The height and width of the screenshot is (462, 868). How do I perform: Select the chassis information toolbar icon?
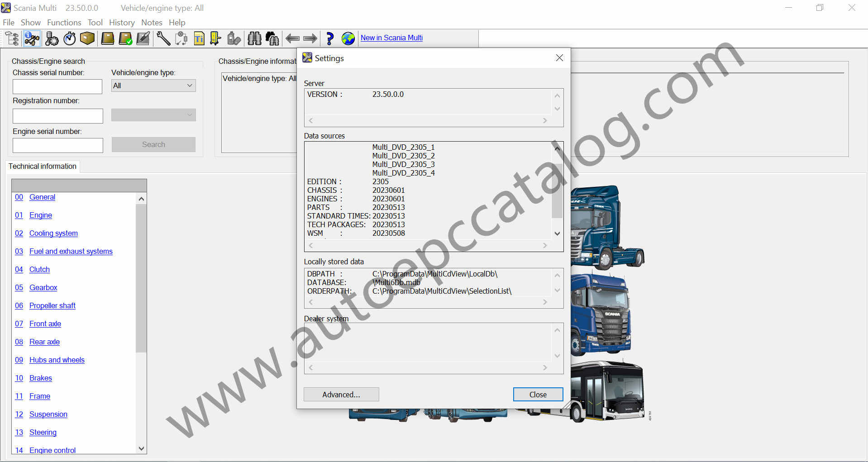pos(32,38)
